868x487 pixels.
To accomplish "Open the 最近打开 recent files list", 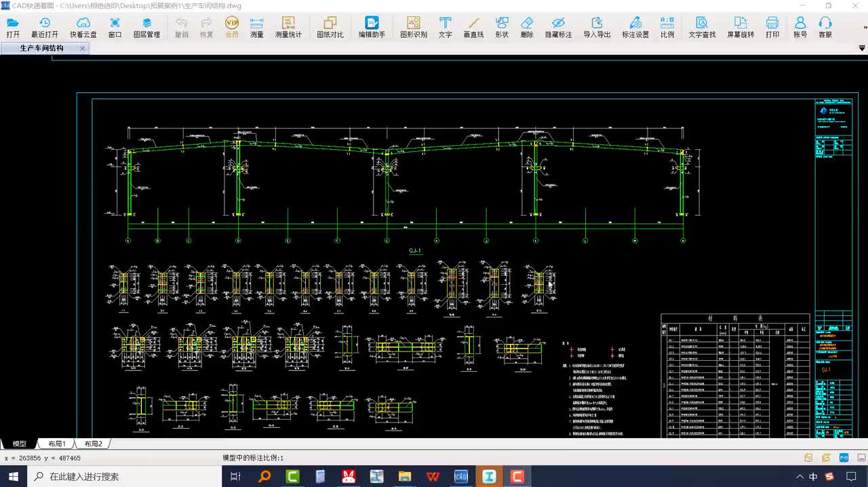I will click(45, 27).
